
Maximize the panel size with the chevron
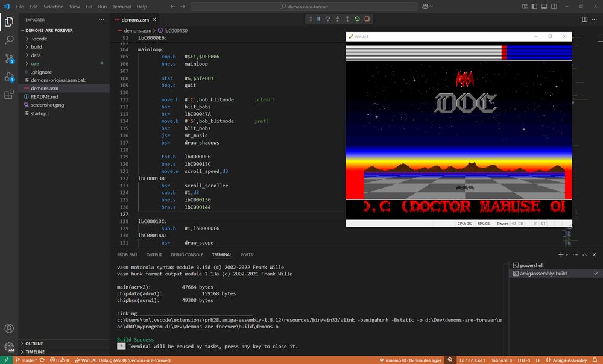584,254
